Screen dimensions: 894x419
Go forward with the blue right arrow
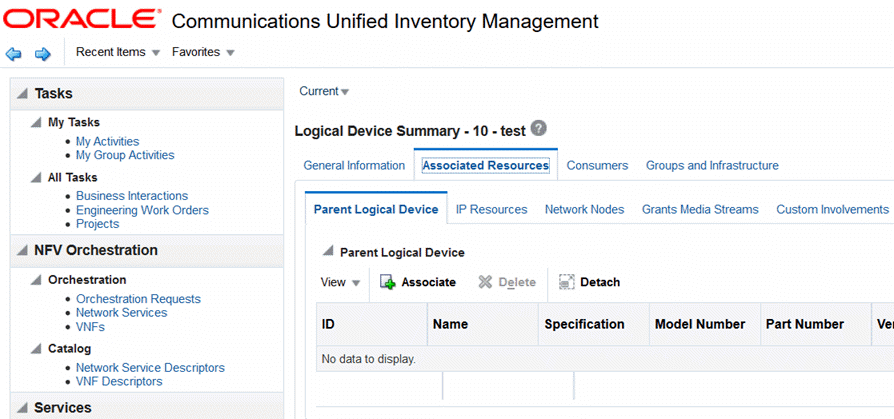43,54
